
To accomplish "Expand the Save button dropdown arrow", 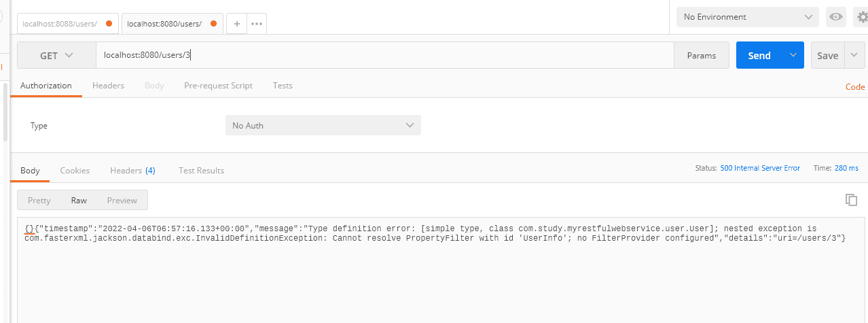I will (854, 56).
